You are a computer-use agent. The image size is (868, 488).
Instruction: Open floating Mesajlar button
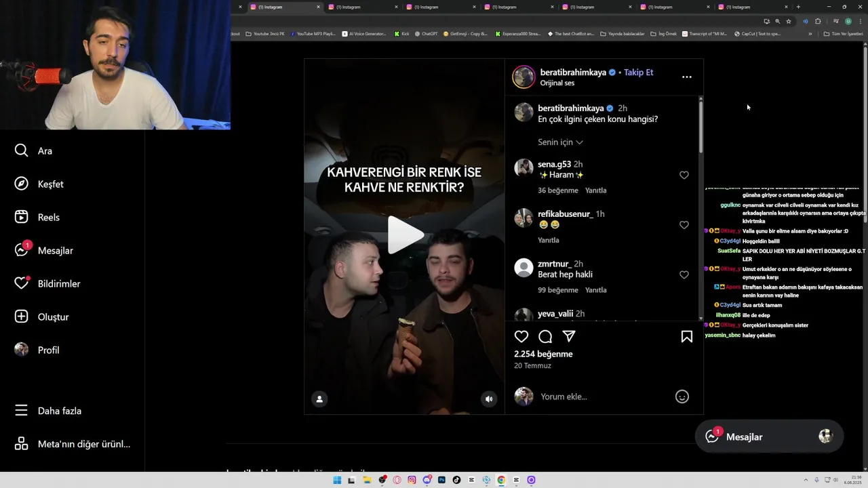coord(769,437)
